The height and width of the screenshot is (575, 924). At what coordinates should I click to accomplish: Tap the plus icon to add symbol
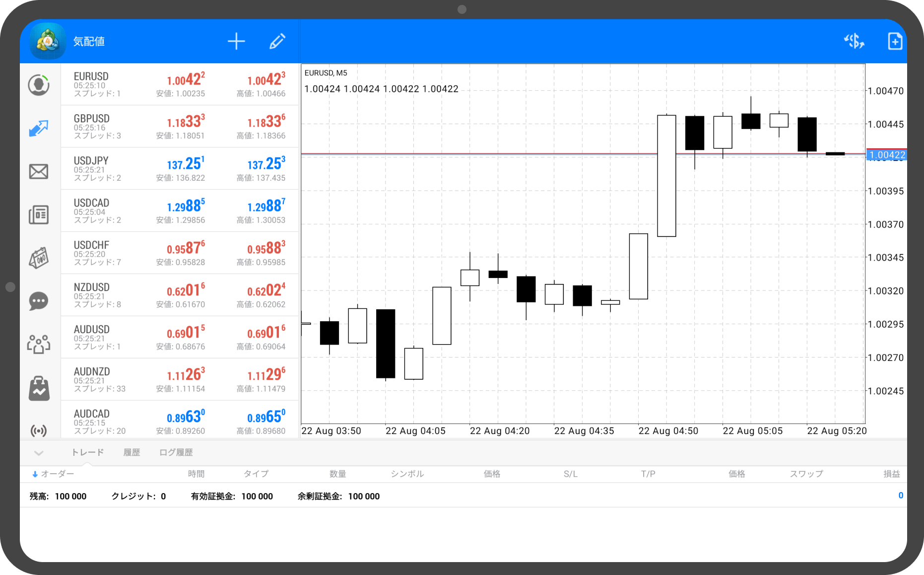[236, 41]
